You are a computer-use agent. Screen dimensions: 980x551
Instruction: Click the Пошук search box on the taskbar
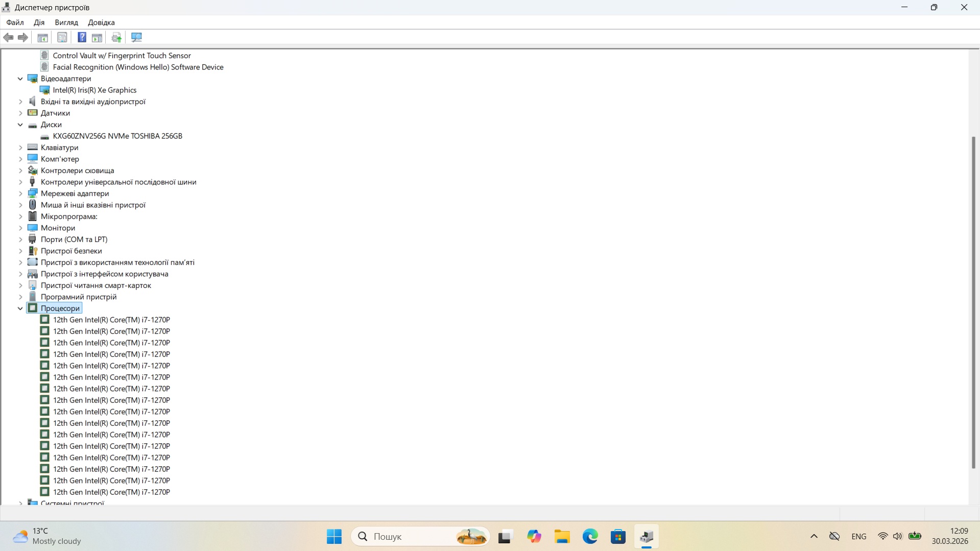409,537
